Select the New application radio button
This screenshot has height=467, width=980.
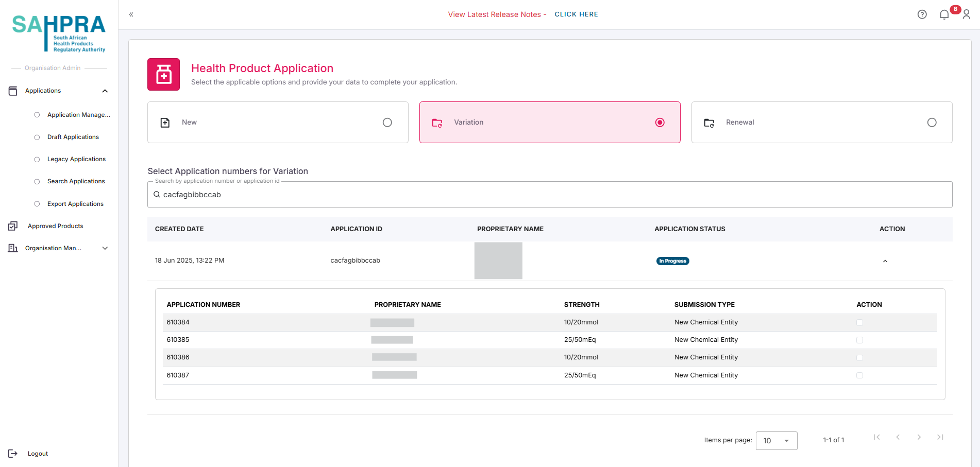(387, 123)
